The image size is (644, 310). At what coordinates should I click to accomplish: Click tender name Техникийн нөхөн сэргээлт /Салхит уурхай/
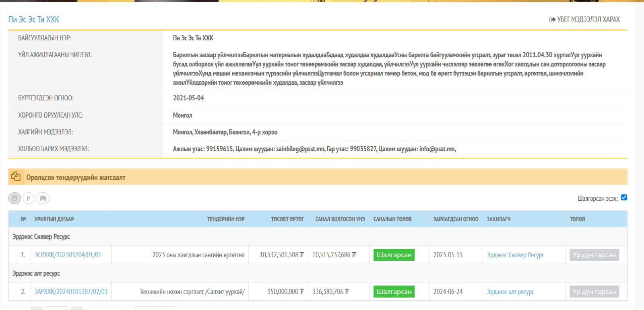click(x=192, y=291)
